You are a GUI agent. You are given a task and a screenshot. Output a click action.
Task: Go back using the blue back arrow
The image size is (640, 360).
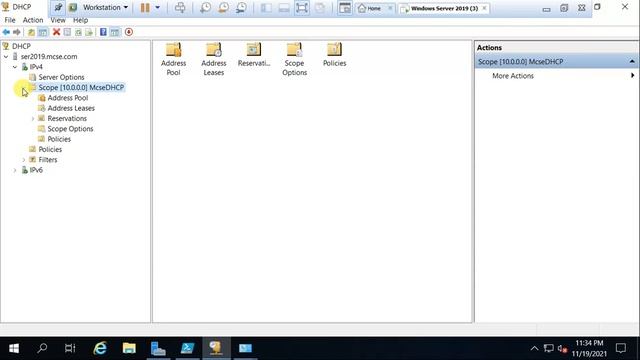pyautogui.click(x=6, y=32)
